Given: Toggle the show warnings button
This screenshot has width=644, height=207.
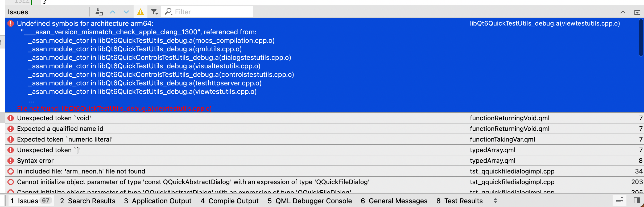Looking at the screenshot, I should [x=141, y=12].
